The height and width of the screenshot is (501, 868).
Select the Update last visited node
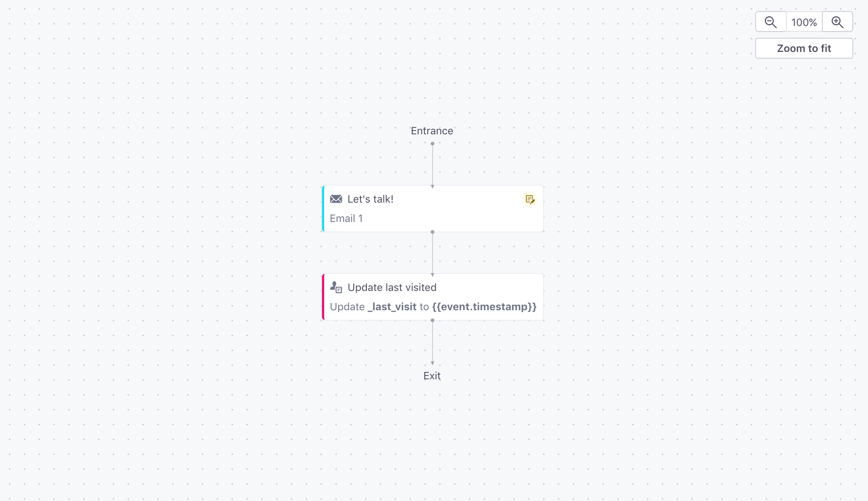pos(433,297)
